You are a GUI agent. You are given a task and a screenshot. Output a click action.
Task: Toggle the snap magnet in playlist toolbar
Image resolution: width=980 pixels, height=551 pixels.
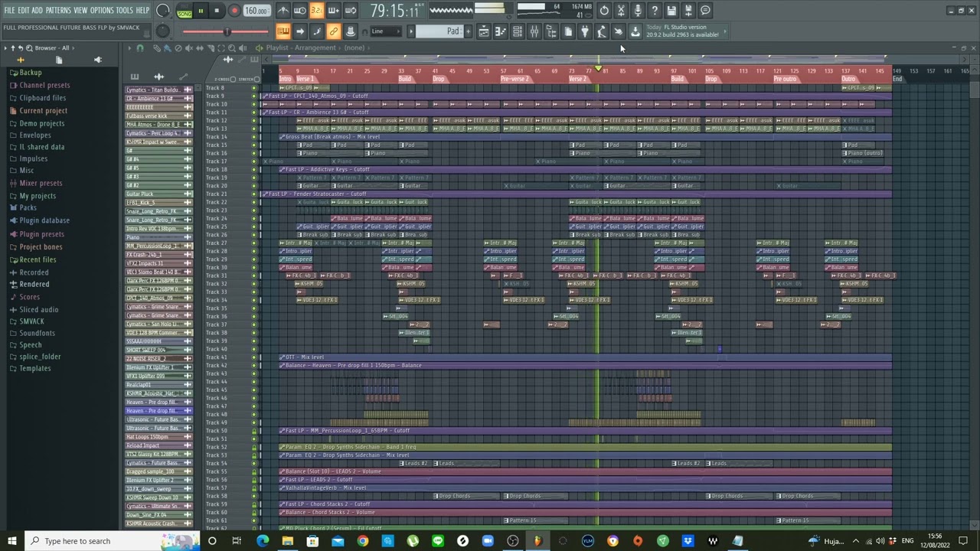(140, 48)
